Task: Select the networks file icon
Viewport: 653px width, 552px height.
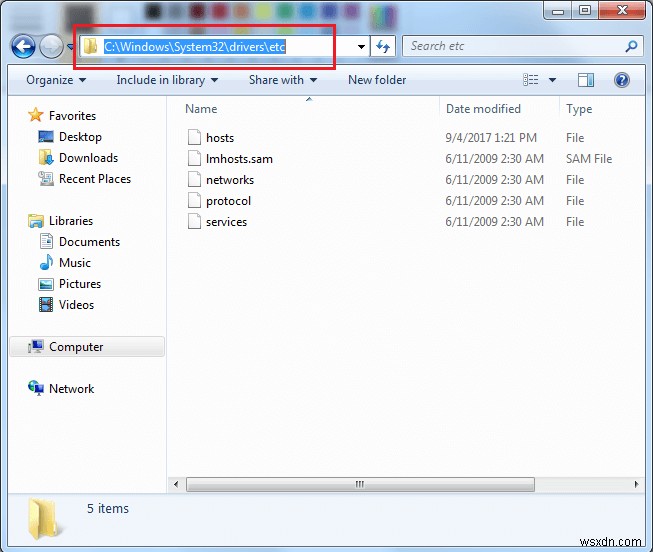Action: click(194, 180)
